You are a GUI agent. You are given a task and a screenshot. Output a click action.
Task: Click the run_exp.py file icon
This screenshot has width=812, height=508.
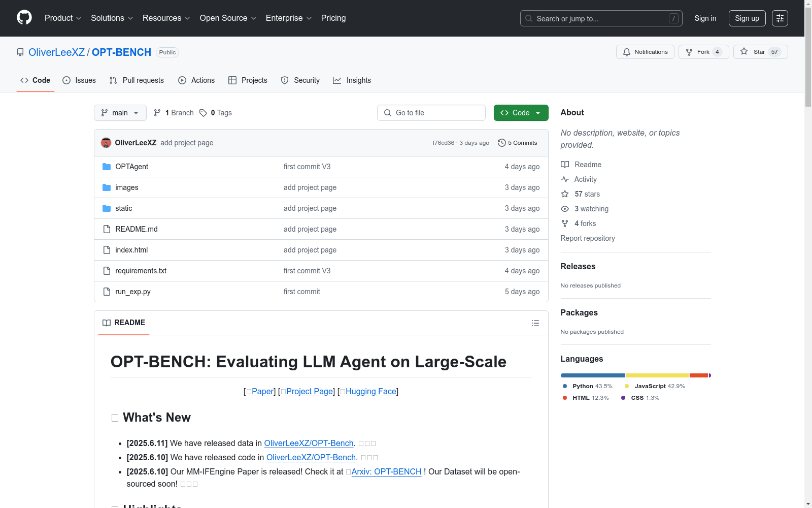tap(107, 292)
